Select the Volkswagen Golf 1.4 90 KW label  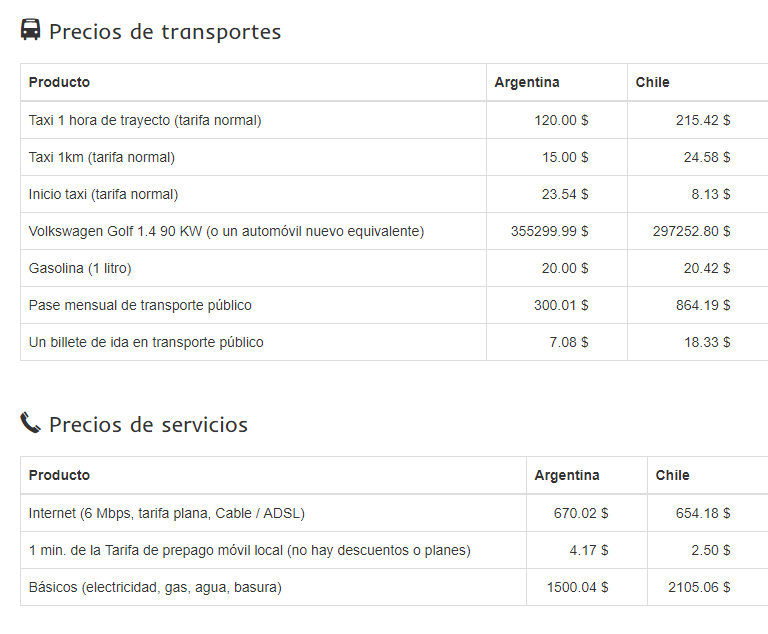(x=226, y=231)
